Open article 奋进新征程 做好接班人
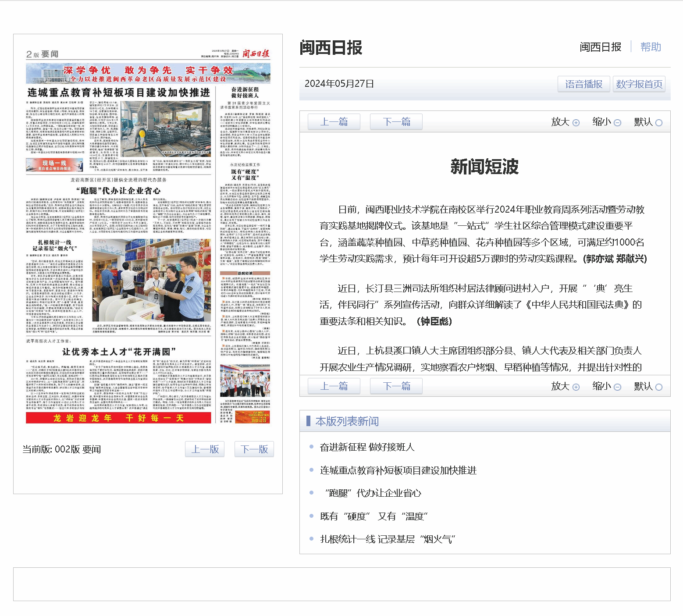683x616 pixels. click(x=367, y=447)
